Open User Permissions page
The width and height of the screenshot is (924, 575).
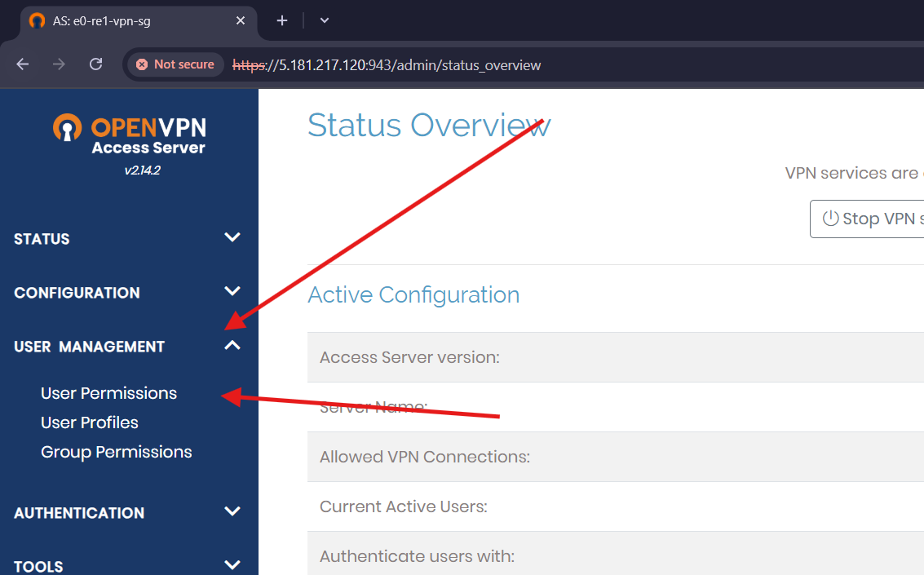pos(109,394)
